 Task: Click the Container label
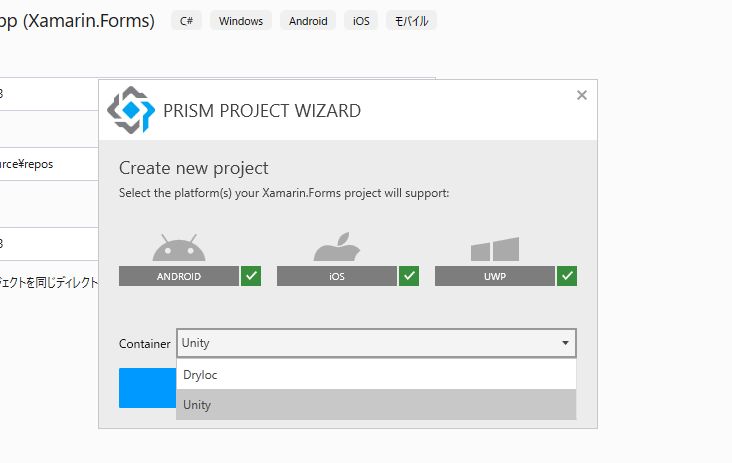tap(145, 344)
